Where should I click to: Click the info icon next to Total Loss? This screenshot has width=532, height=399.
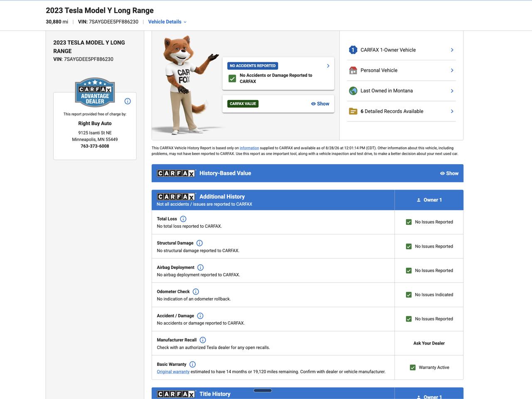click(183, 219)
